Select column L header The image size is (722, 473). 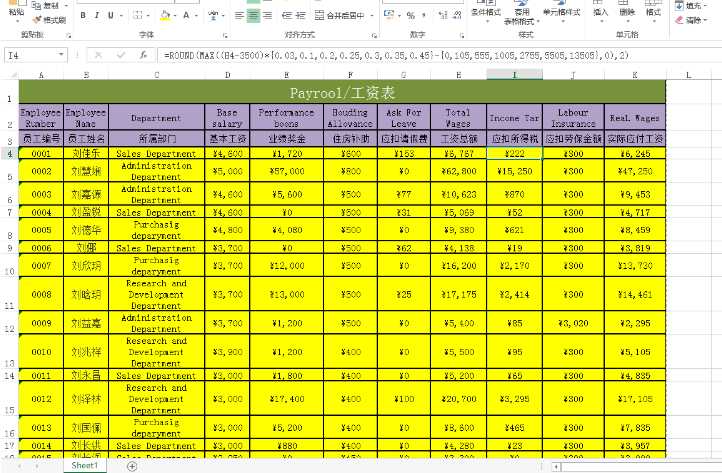click(688, 75)
